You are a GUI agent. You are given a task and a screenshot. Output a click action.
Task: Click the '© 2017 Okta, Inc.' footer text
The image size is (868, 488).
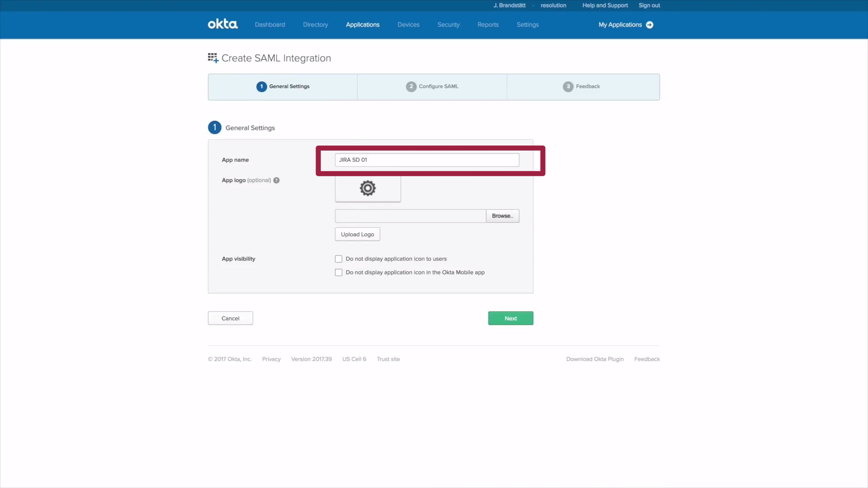[x=230, y=359]
